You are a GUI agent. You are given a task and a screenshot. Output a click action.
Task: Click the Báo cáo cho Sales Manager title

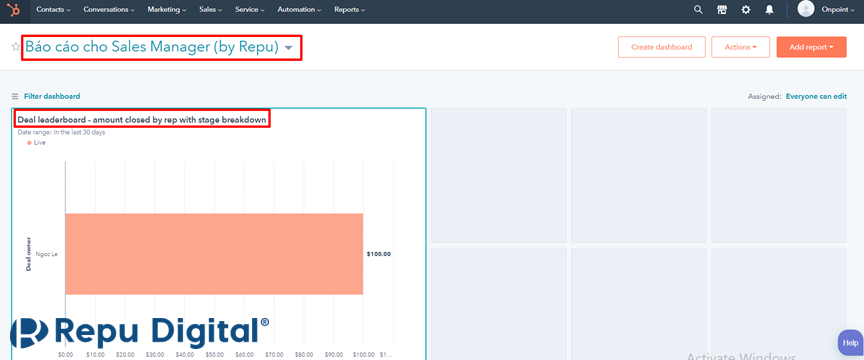click(152, 47)
